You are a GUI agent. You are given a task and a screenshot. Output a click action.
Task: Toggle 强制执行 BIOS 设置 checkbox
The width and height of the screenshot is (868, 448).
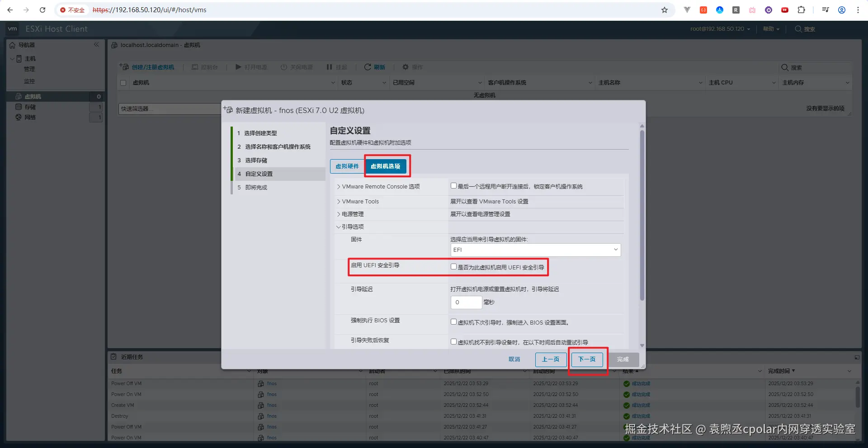[453, 322]
